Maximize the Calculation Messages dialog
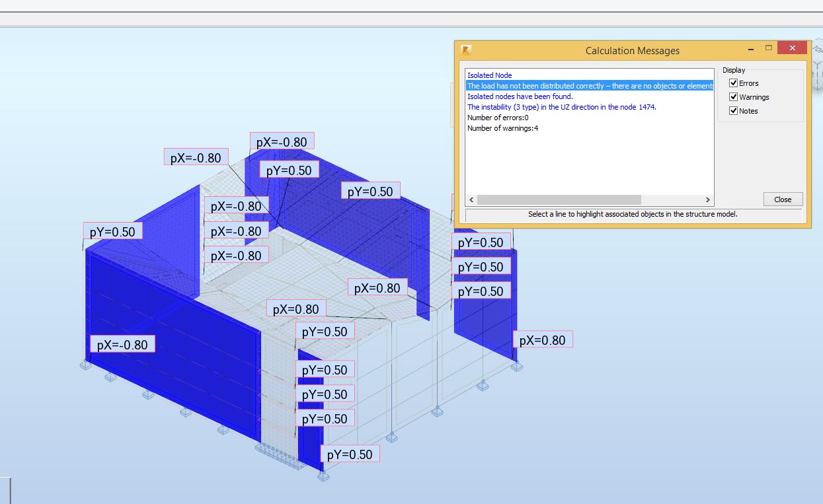The image size is (823, 504). click(x=769, y=48)
